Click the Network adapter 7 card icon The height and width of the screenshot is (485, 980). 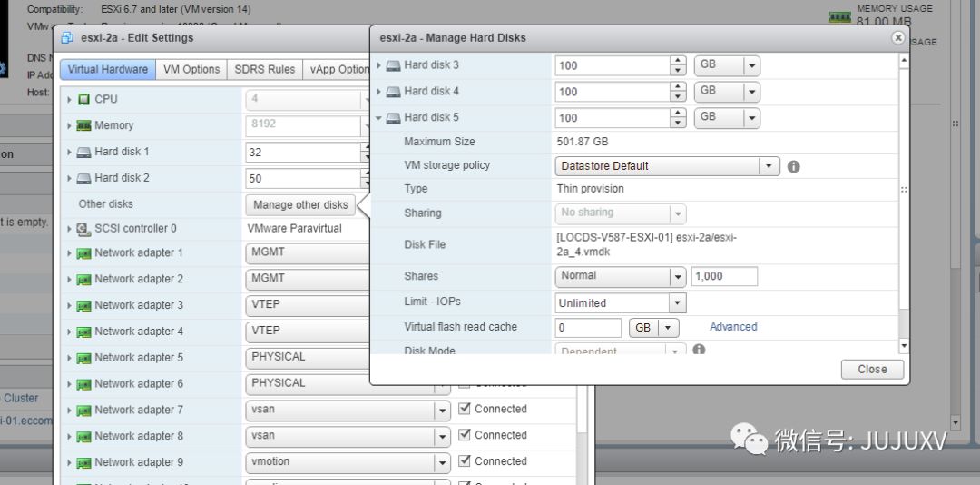83,411
